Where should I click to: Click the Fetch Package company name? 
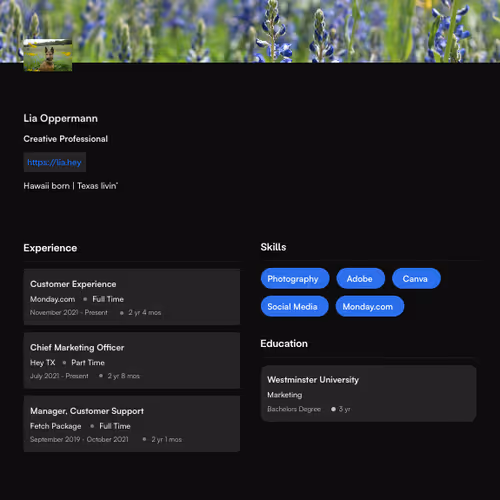pyautogui.click(x=56, y=426)
